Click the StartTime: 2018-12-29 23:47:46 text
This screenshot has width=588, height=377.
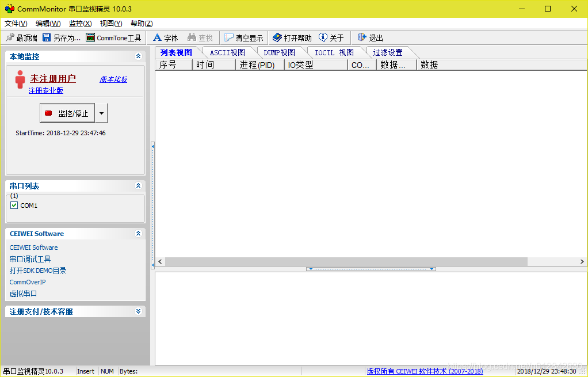[61, 133]
